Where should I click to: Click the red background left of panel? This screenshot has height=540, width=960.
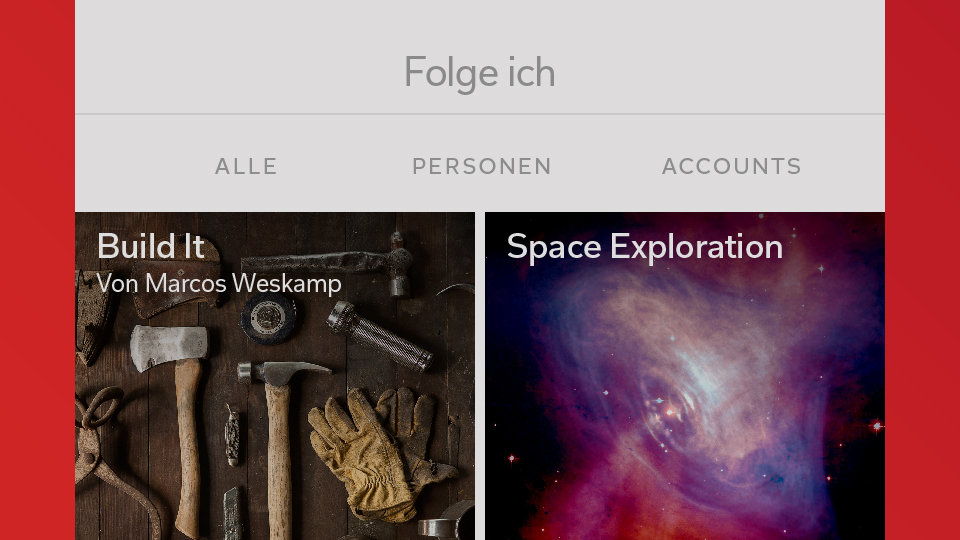(x=37, y=270)
